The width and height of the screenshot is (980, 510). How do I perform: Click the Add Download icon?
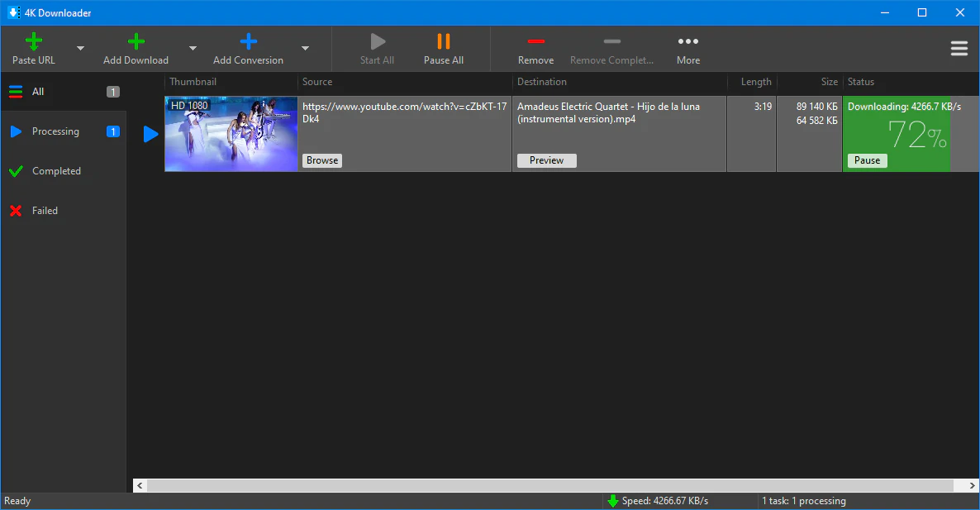[136, 42]
